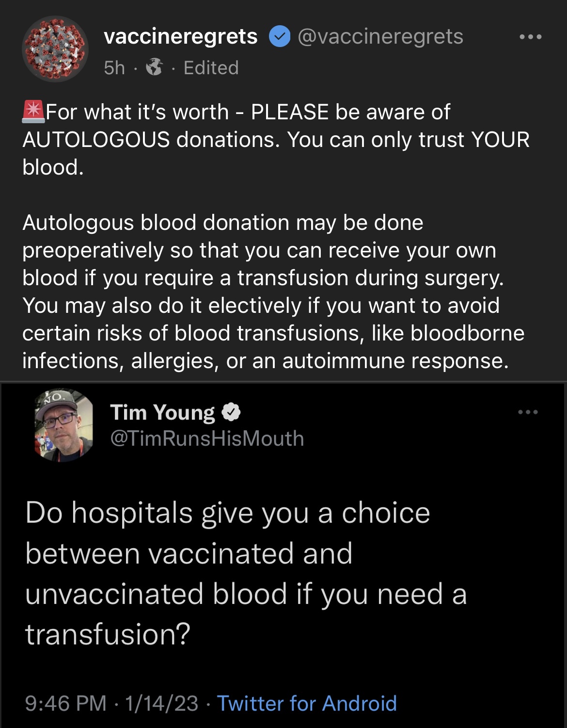Click the Twitter for Android link
The image size is (567, 728).
[x=307, y=703]
